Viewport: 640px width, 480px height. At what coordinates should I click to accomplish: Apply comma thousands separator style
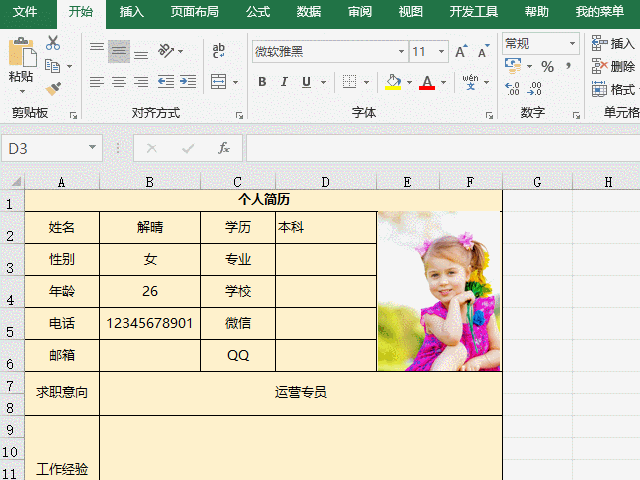pyautogui.click(x=568, y=66)
